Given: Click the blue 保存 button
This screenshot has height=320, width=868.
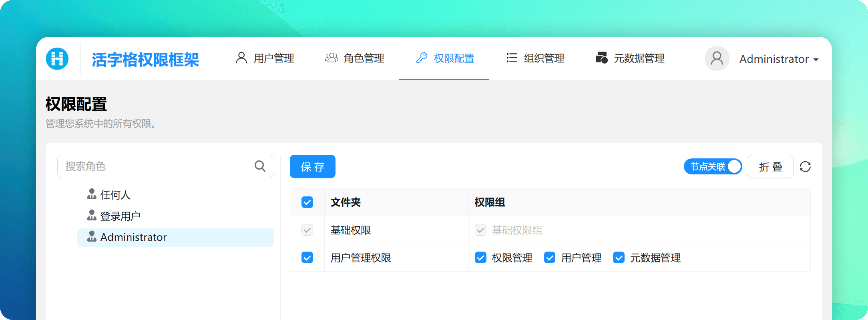Looking at the screenshot, I should point(313,166).
